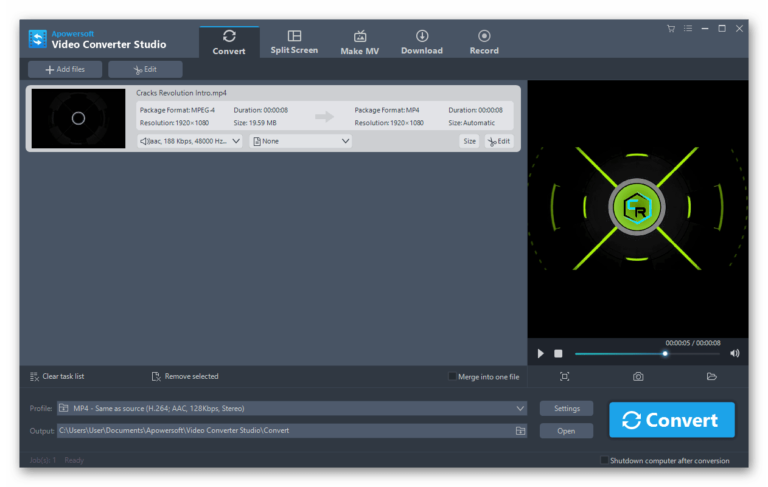This screenshot has height=487, width=768.
Task: Click Remove selected
Action: coord(185,376)
